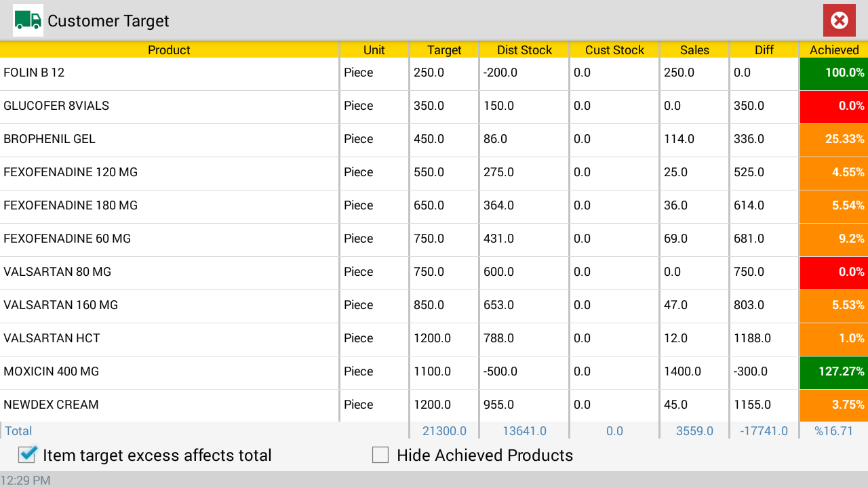
Task: Select FEXOFENADINE 60 MG product
Action: (x=434, y=240)
